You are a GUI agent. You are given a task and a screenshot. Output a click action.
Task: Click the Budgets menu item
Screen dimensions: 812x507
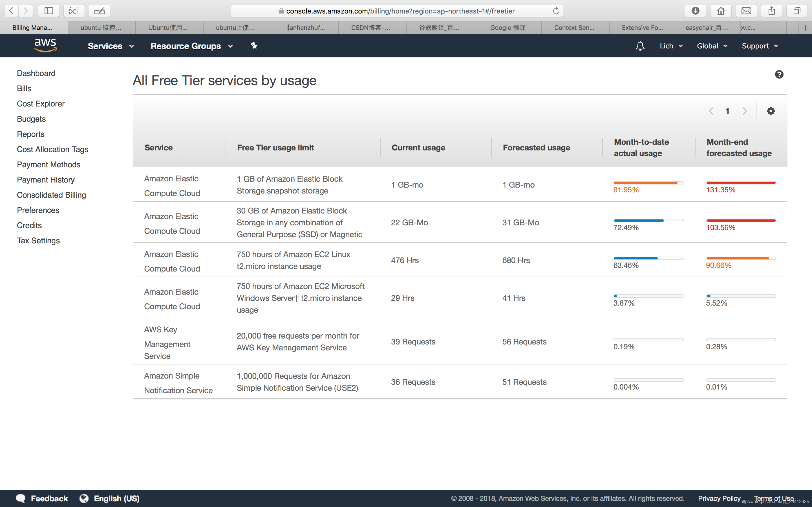tap(31, 119)
